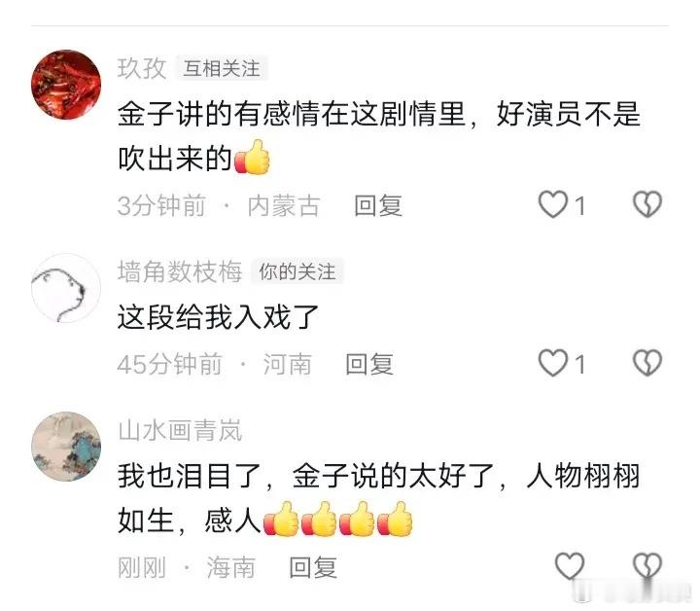Image resolution: width=700 pixels, height=611 pixels.
Task: Select the comment starting with 我也泪目了
Action: (x=379, y=497)
